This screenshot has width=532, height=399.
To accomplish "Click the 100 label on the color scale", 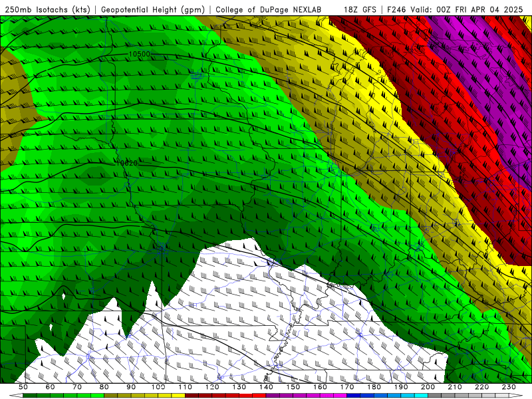I will (158, 387).
